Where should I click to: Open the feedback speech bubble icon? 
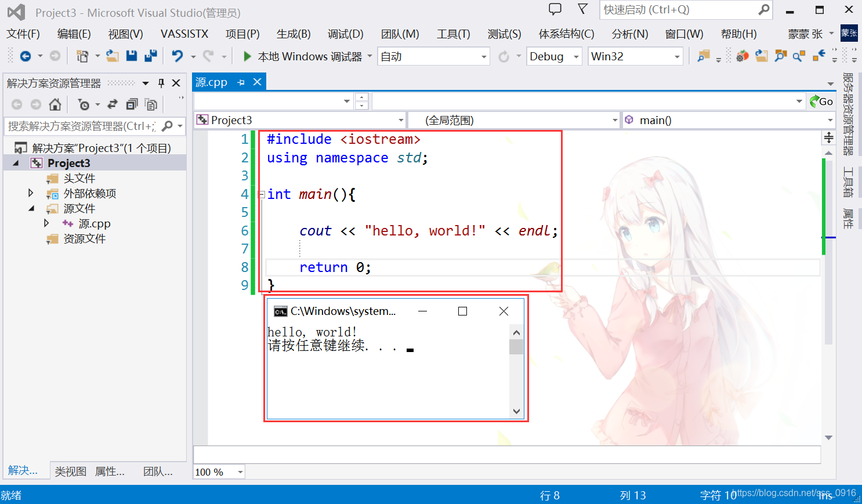coord(555,9)
